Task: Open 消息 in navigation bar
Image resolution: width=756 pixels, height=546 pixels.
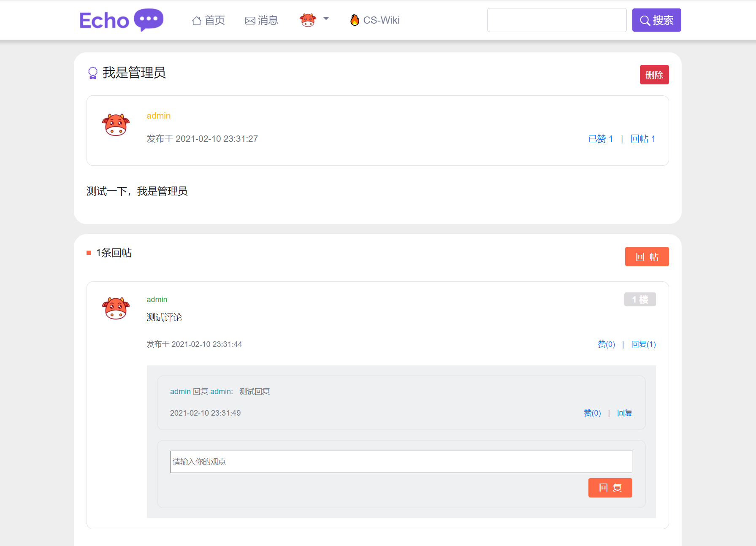Action: click(268, 20)
